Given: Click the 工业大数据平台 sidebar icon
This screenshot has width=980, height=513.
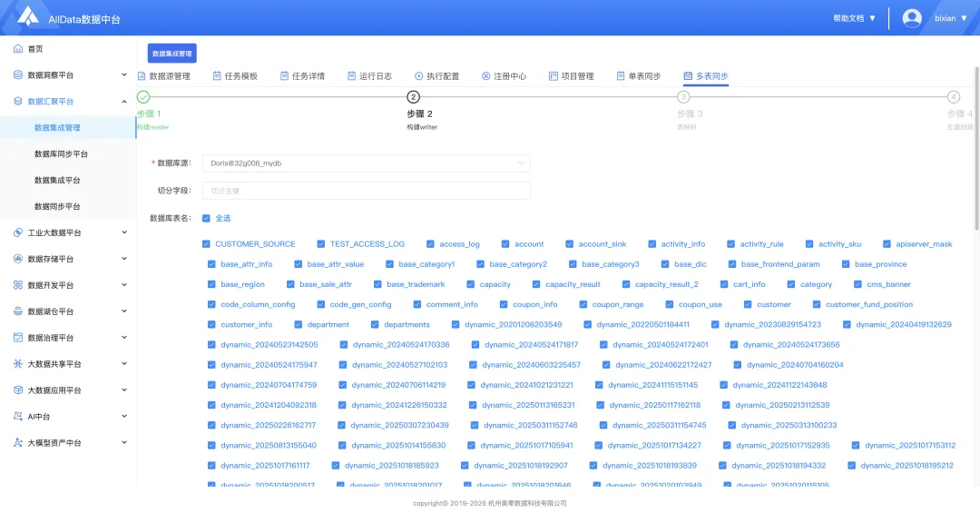Looking at the screenshot, I should (x=18, y=232).
